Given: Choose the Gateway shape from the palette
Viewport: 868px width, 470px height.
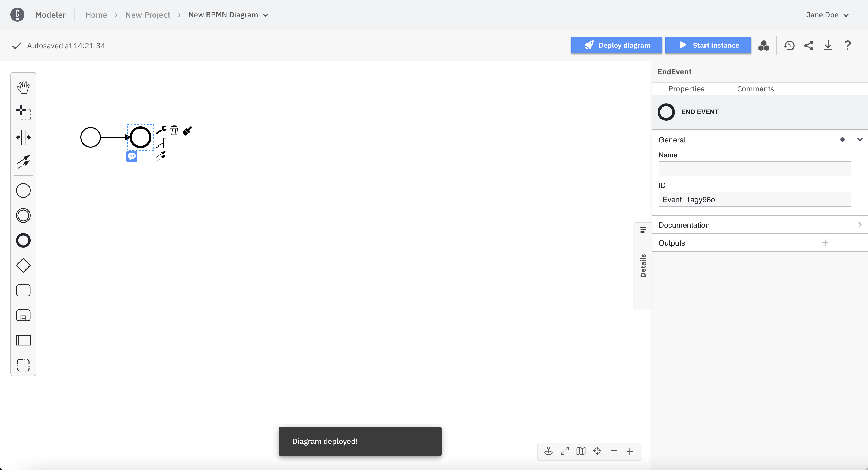Looking at the screenshot, I should click(23, 265).
